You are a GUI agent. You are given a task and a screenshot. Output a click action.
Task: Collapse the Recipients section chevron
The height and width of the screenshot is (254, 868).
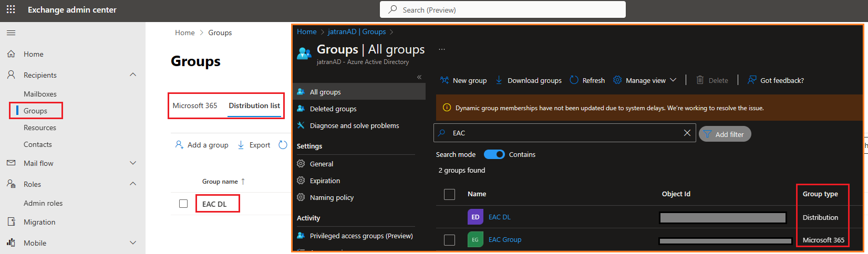point(133,75)
